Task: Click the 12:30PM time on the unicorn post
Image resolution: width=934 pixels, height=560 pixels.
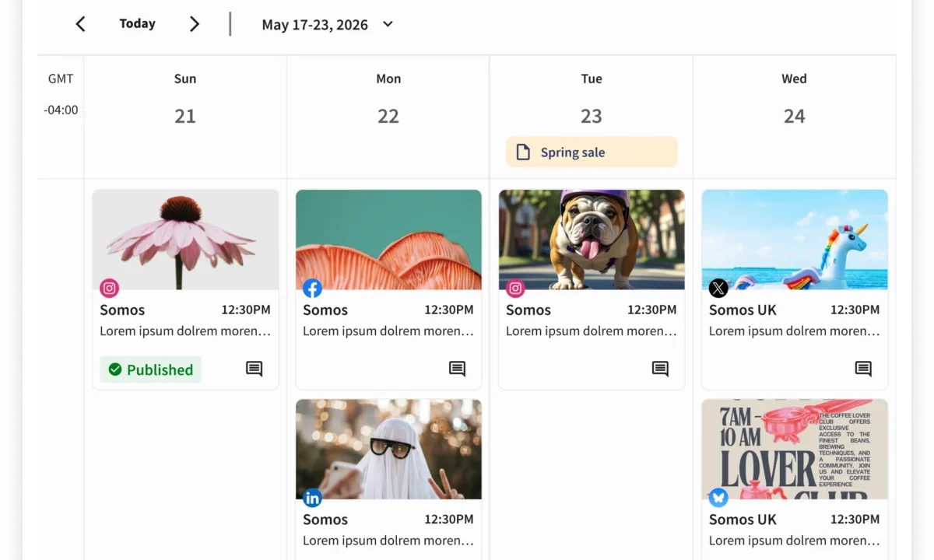Action: [x=855, y=310]
